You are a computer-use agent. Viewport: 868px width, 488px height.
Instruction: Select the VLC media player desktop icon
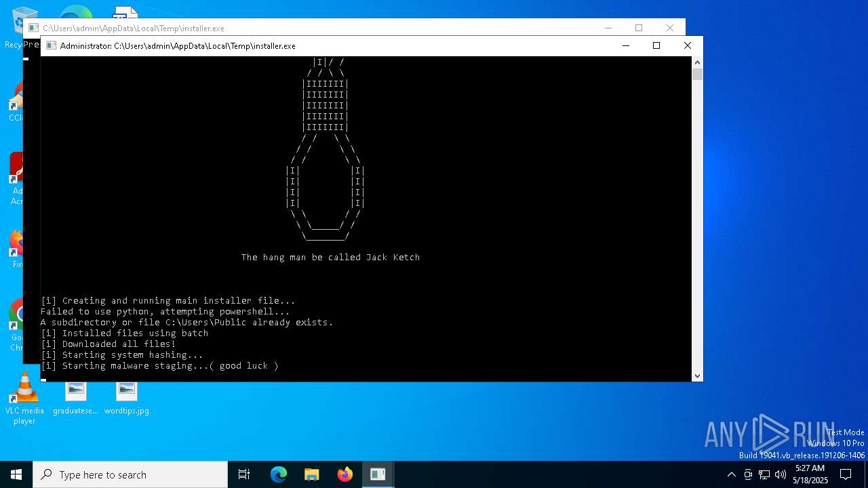click(x=24, y=399)
